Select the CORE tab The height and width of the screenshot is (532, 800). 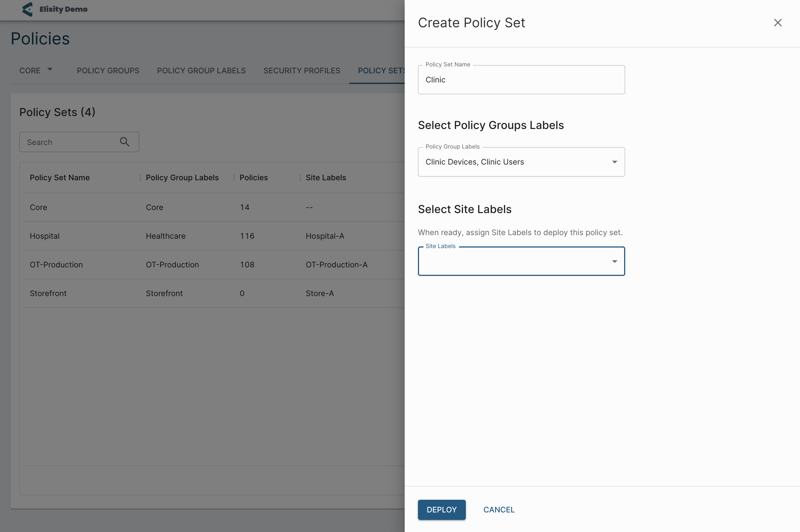coord(30,71)
